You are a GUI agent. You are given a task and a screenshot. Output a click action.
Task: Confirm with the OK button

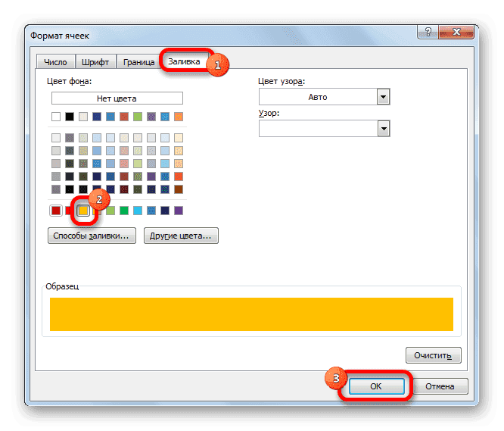point(376,386)
